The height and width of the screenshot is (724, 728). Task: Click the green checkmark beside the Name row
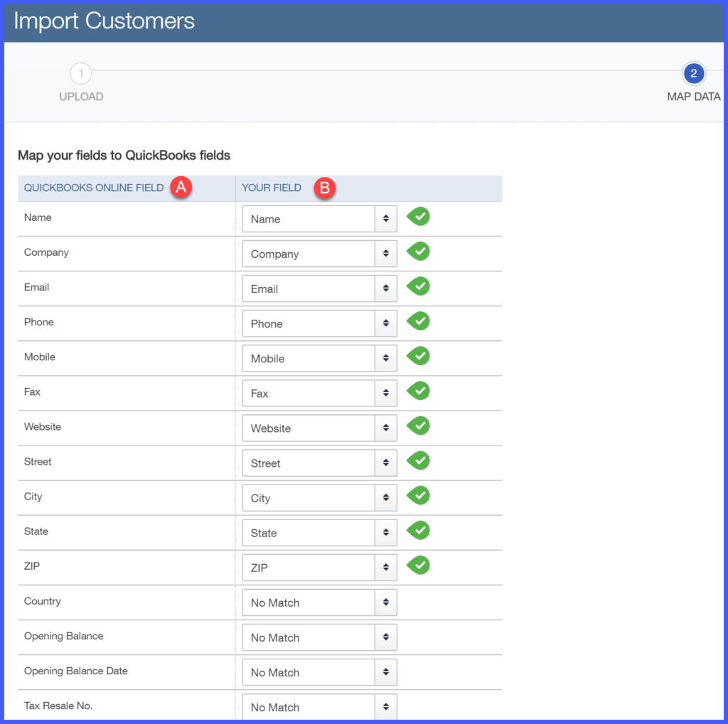tap(418, 216)
